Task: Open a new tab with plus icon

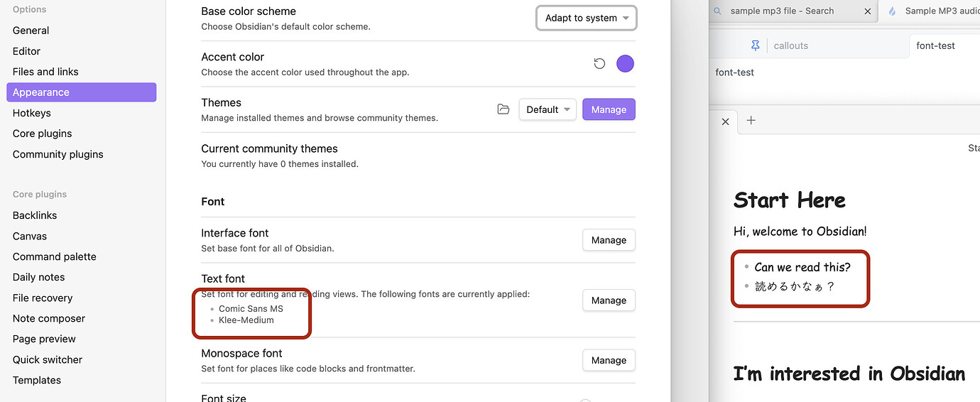Action: [751, 121]
